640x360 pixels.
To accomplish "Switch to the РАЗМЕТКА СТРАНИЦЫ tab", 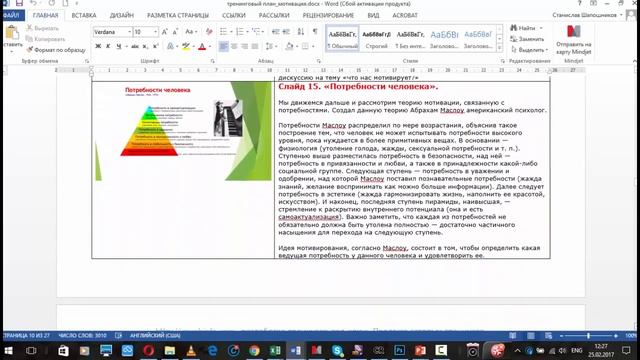I will [178, 16].
